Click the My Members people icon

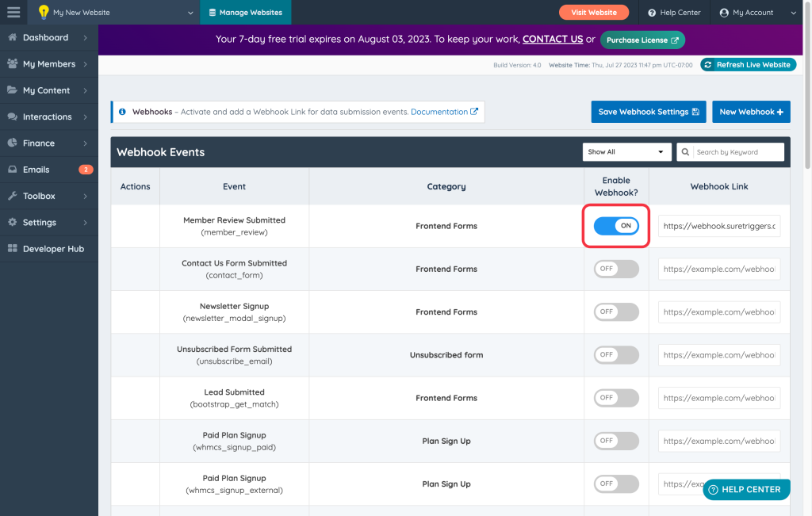point(13,64)
